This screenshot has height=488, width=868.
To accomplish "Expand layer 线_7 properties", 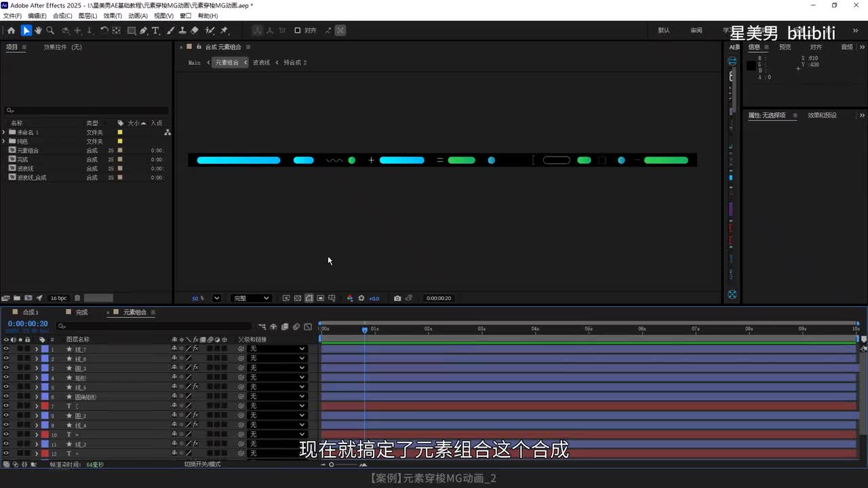I will (x=37, y=349).
